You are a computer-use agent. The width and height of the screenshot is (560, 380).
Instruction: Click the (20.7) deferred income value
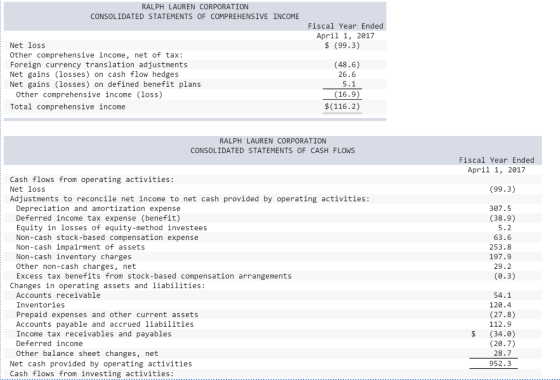click(502, 344)
